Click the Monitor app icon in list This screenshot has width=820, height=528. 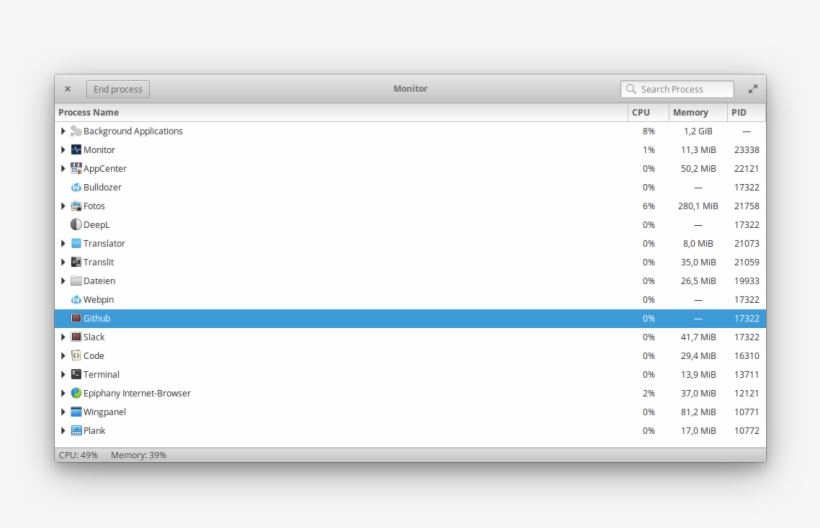[x=76, y=150]
